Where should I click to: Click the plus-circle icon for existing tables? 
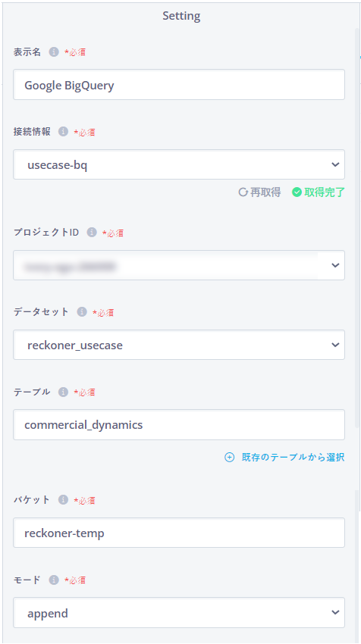point(230,457)
